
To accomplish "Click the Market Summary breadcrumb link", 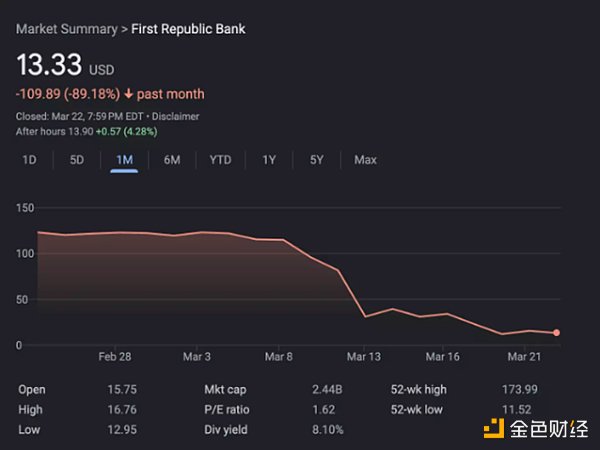I will click(65, 29).
